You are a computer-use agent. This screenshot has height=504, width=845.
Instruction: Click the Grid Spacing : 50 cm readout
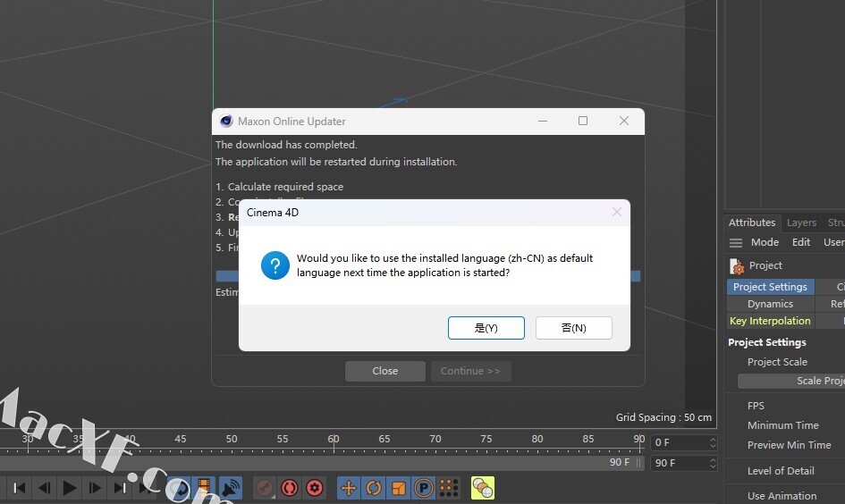663,417
